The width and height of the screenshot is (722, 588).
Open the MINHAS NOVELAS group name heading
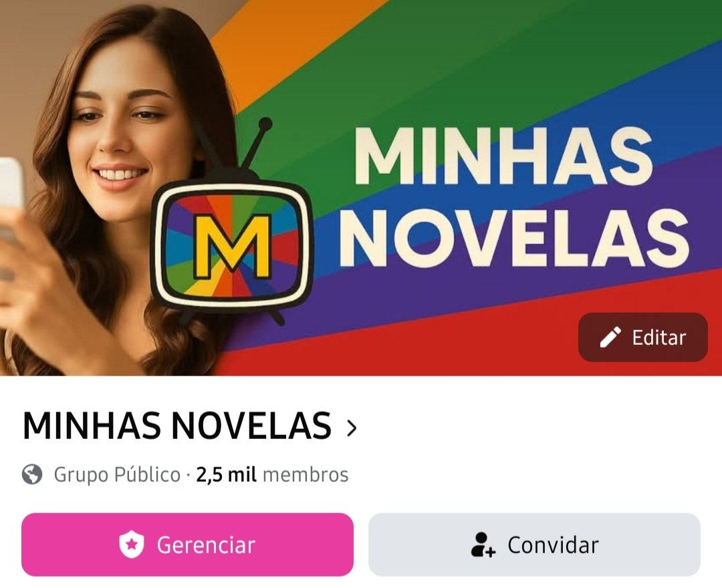[176, 426]
